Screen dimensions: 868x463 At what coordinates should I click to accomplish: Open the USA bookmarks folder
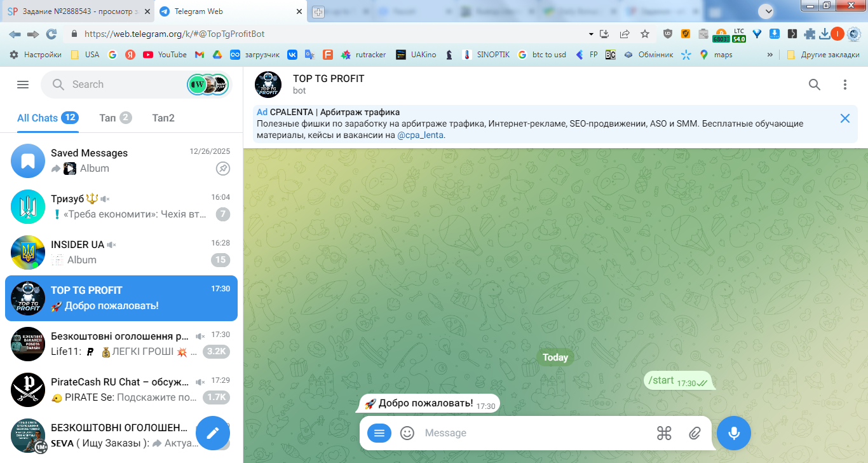coord(85,55)
